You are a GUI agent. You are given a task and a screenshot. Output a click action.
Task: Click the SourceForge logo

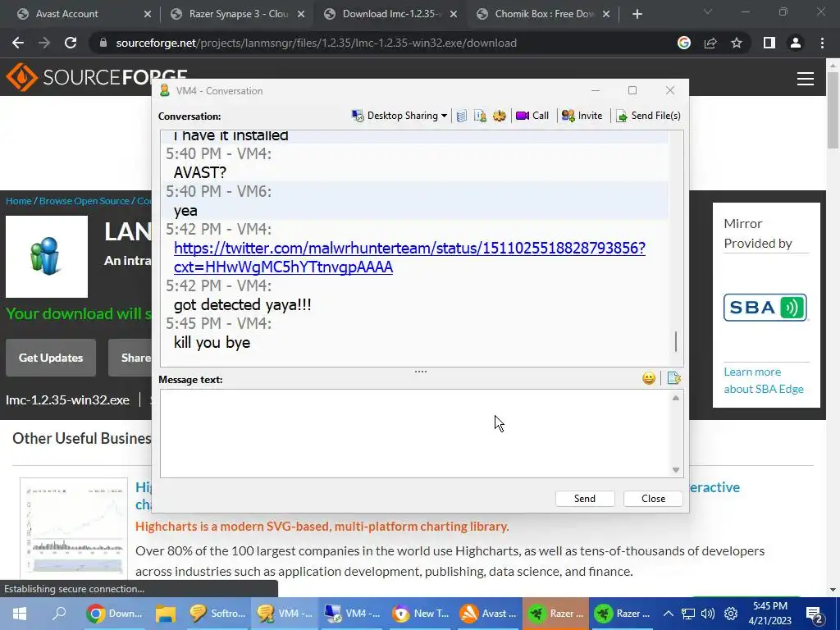pos(97,77)
